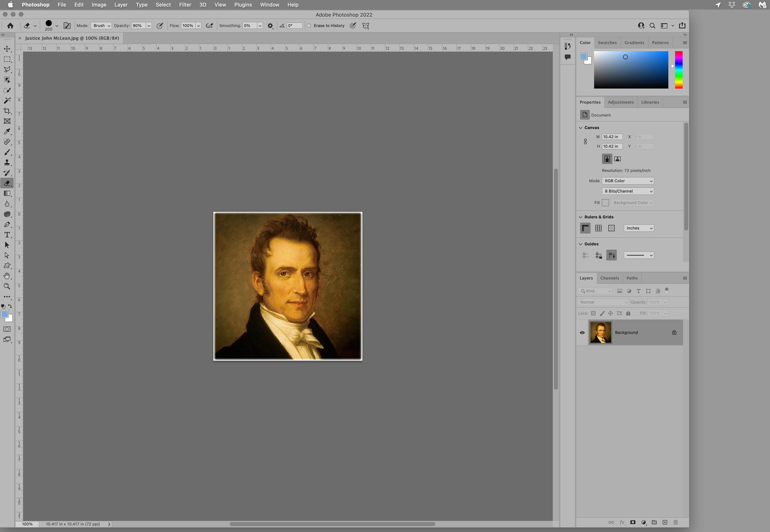
Task: Switch to the Channels tab
Action: [609, 278]
